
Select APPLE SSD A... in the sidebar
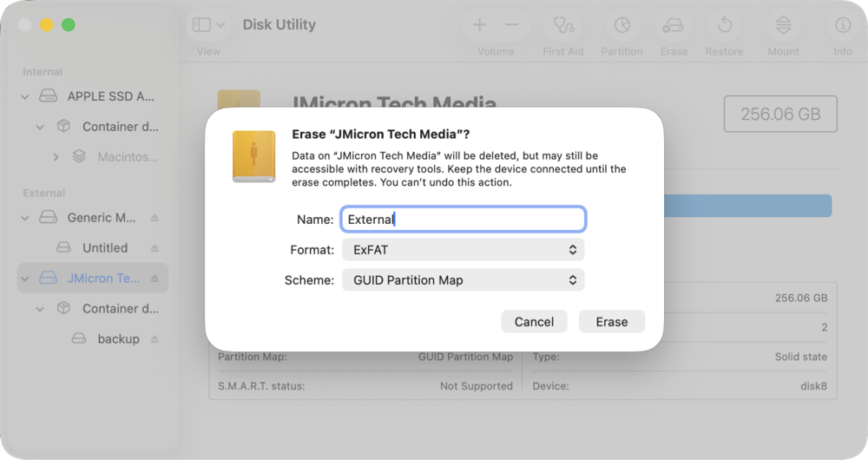coord(111,96)
